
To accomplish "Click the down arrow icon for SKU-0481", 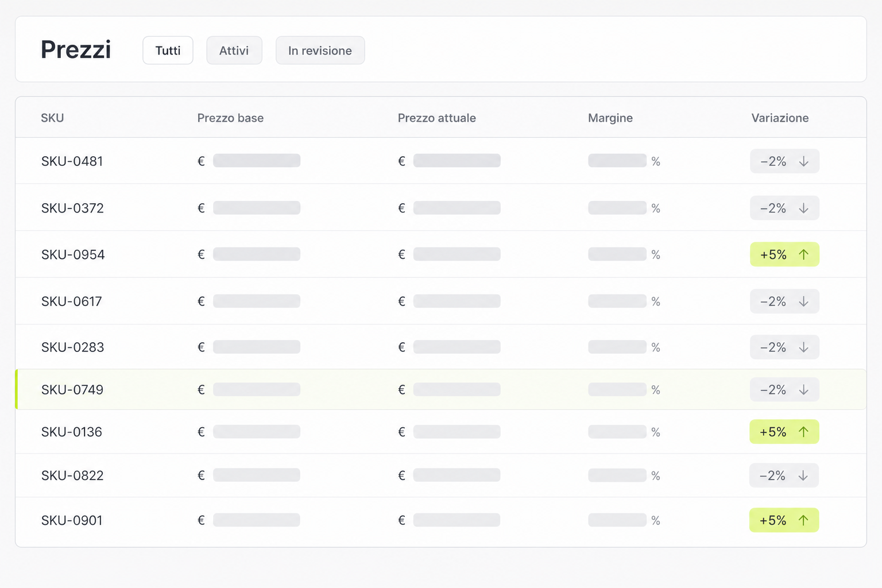I will pyautogui.click(x=803, y=161).
